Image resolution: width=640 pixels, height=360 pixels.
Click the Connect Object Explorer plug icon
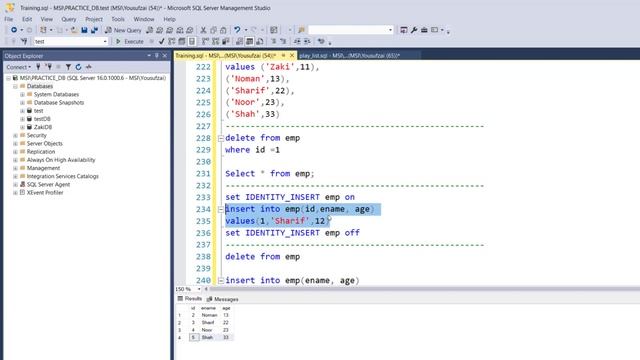point(38,67)
